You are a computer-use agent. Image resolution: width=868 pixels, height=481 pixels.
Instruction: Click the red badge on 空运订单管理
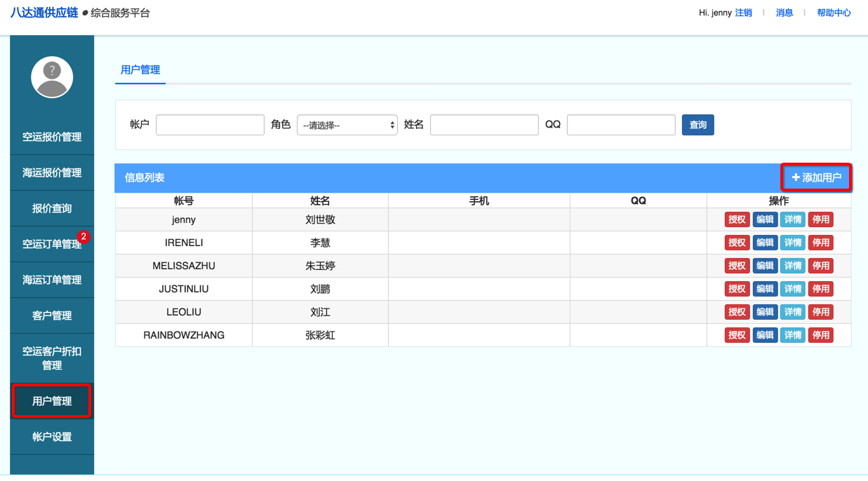pyautogui.click(x=84, y=237)
